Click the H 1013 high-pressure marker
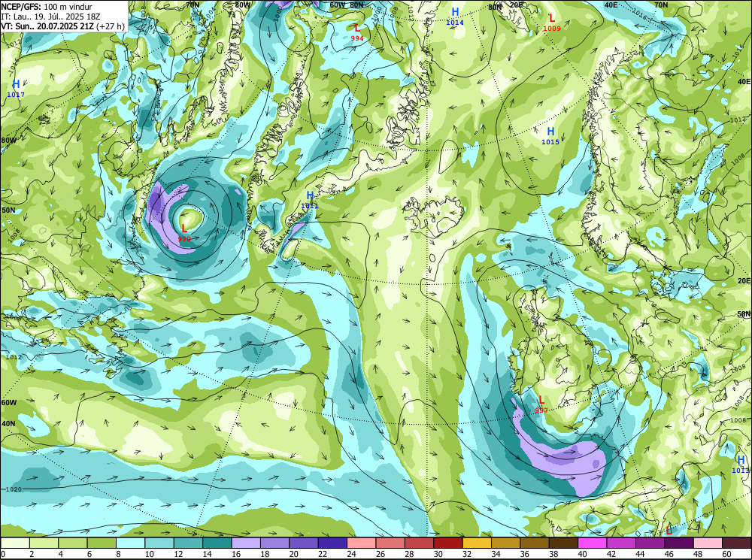Screen dimensions: 752x560 741,464
